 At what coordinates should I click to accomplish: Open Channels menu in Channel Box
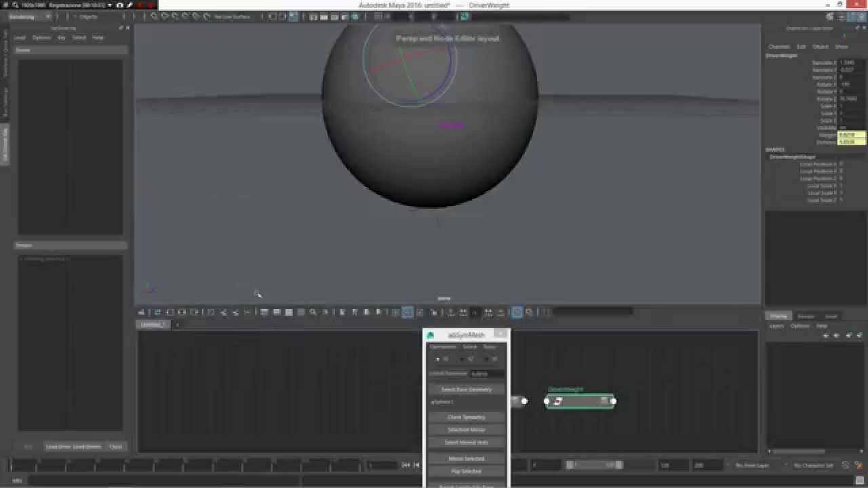[x=778, y=47]
